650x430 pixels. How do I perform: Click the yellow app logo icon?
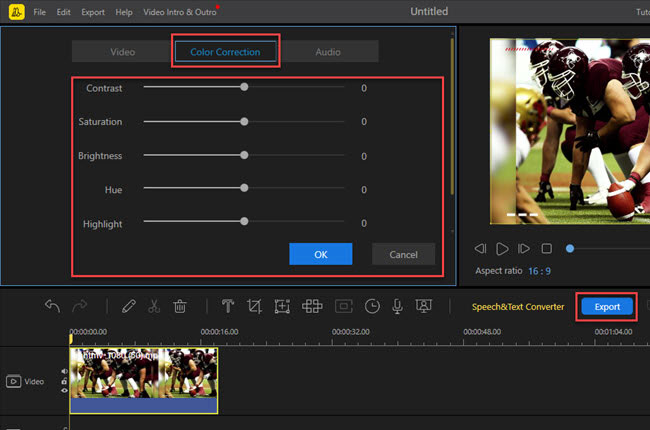click(17, 12)
